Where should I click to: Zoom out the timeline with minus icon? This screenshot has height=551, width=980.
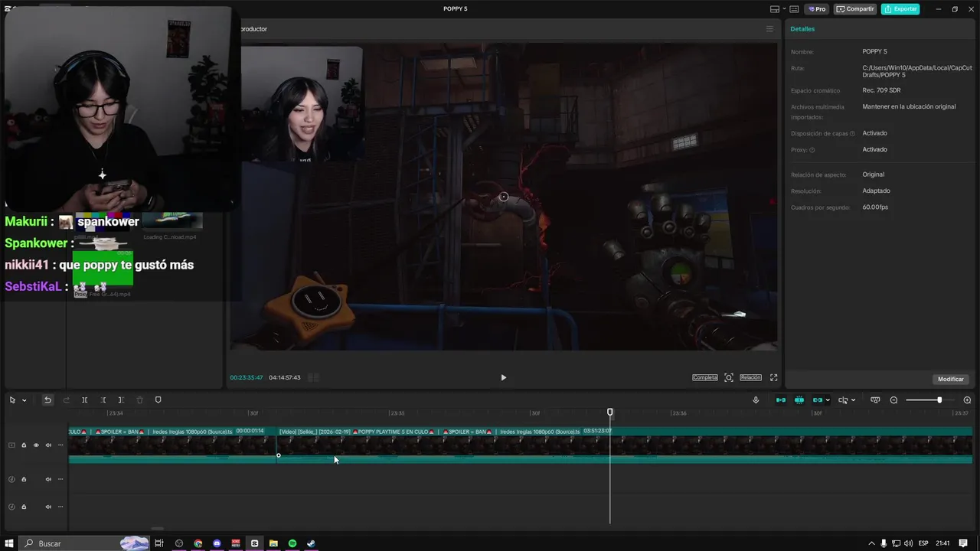(x=893, y=400)
